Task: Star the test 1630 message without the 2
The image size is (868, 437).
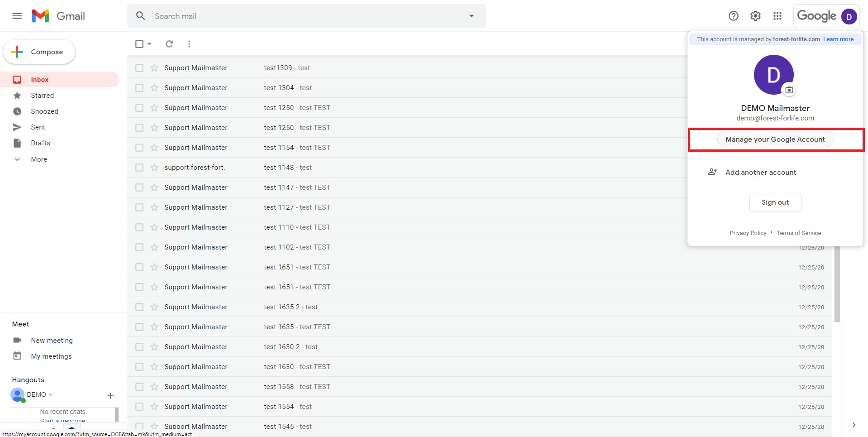Action: tap(154, 367)
